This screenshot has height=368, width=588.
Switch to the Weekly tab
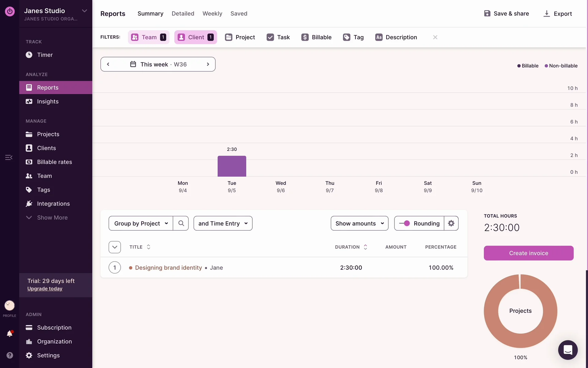pyautogui.click(x=212, y=13)
